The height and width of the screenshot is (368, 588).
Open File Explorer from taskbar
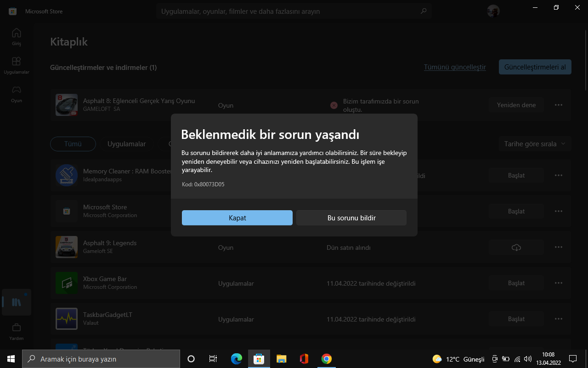tap(282, 359)
